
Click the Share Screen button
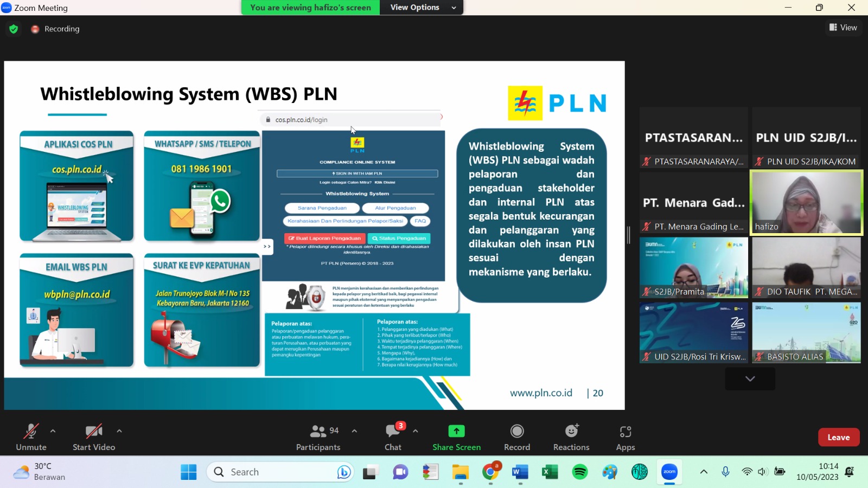coord(457,437)
